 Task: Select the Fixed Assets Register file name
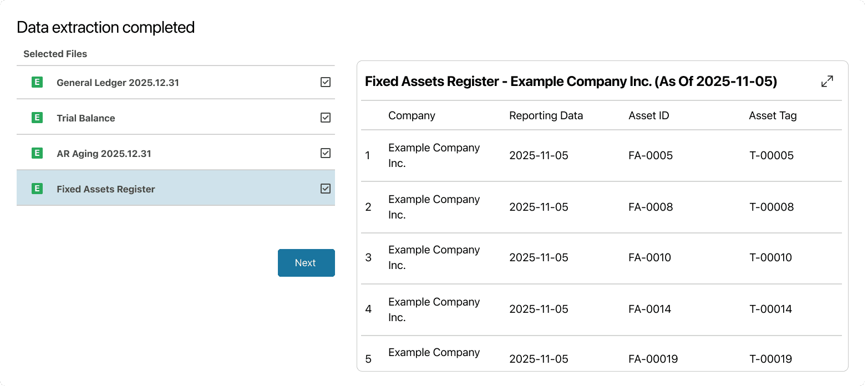point(106,189)
